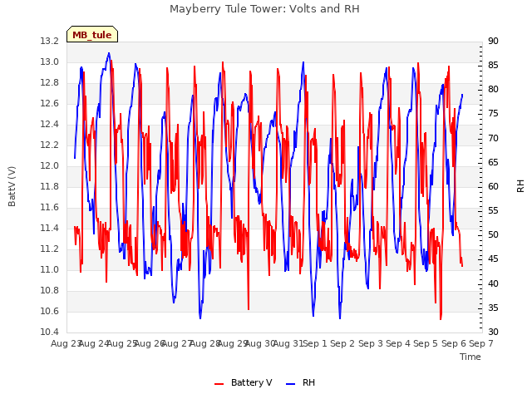Click the Time axis label
Viewport: 532px width, 399px height.
tap(470, 357)
